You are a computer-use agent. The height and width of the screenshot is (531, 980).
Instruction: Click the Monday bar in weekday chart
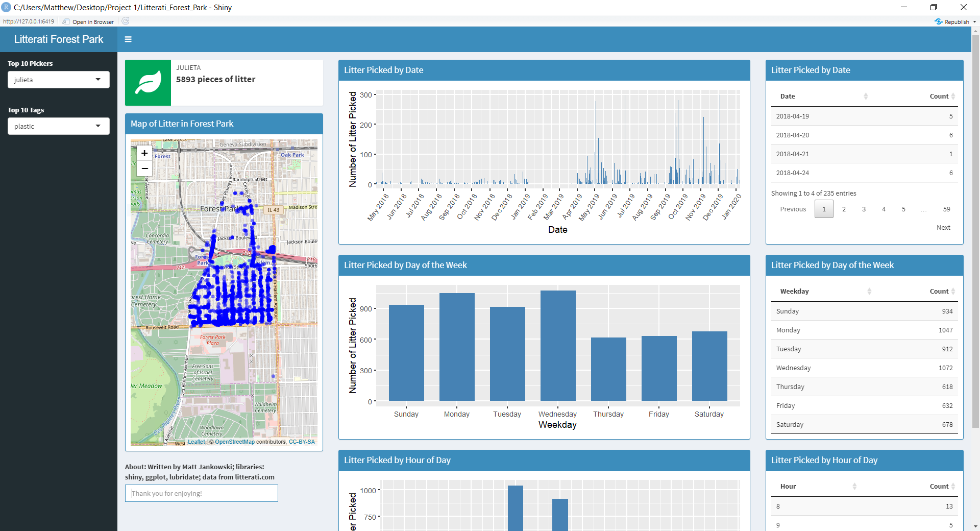(x=457, y=347)
